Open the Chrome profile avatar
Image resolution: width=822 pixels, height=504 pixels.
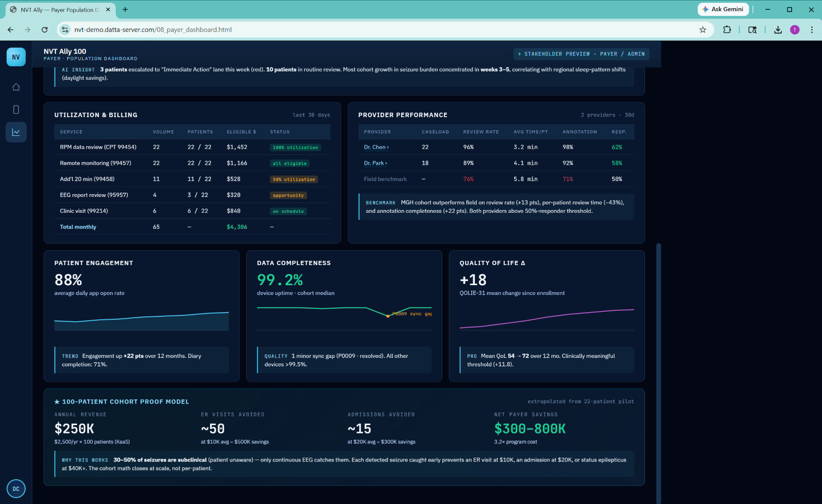pos(794,29)
